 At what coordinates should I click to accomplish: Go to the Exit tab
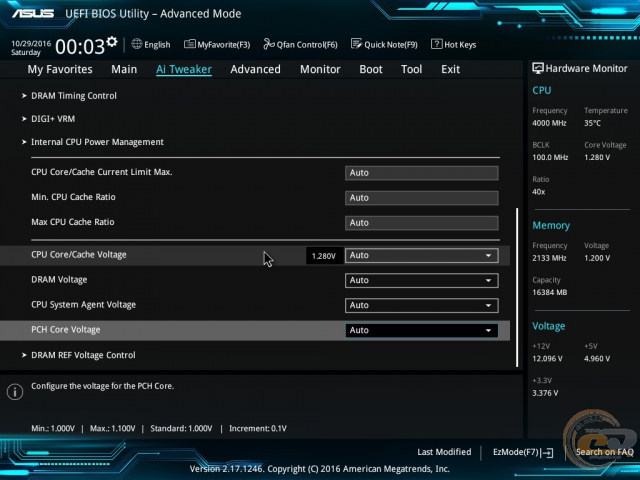pyautogui.click(x=450, y=69)
